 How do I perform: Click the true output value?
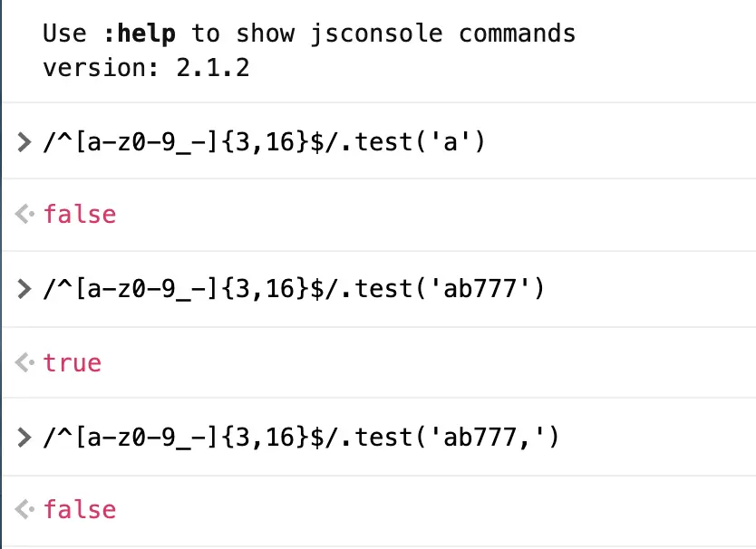tap(73, 362)
